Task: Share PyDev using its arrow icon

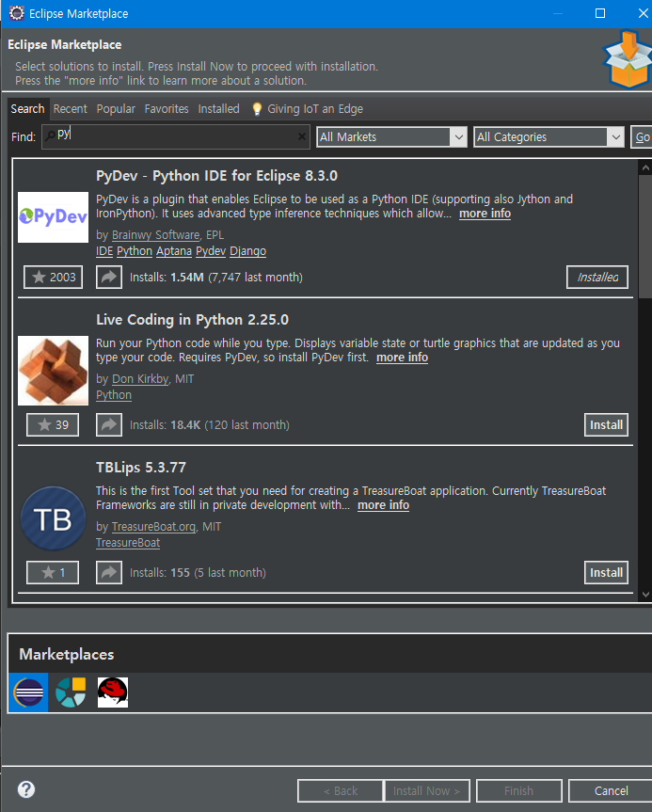Action: click(x=109, y=277)
